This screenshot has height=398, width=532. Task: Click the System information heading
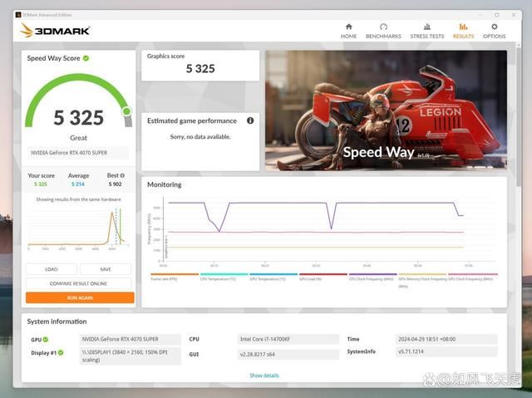(57, 322)
